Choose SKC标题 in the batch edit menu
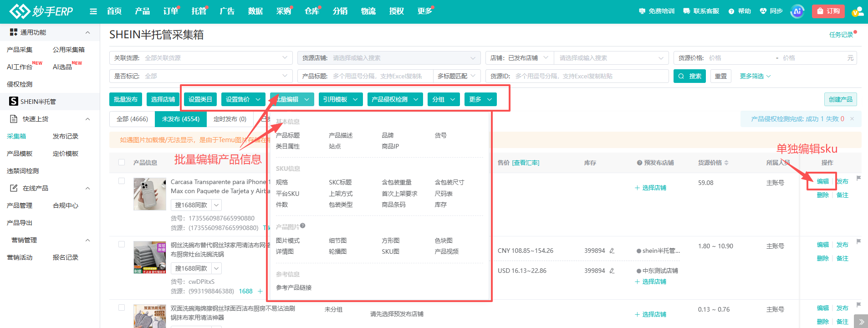 point(340,182)
